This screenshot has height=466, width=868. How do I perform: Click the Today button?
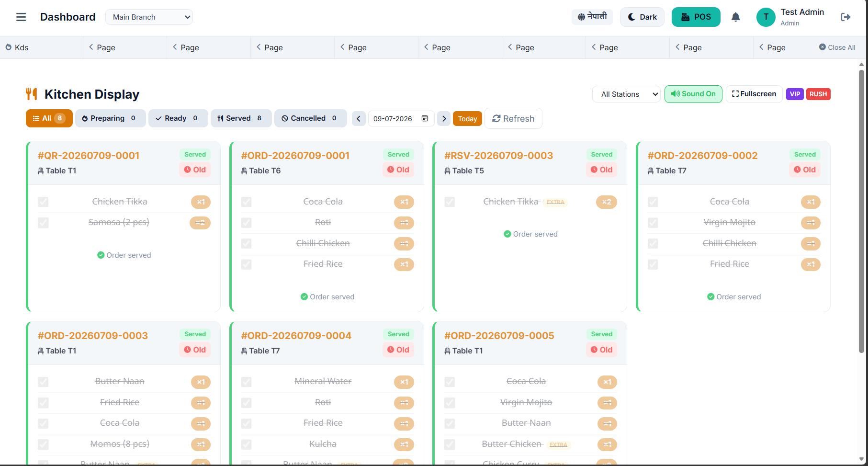point(467,119)
